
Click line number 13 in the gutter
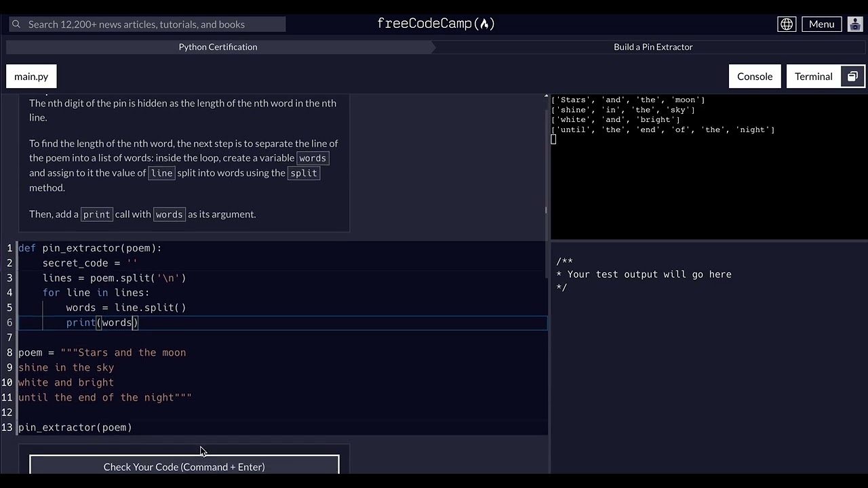[x=7, y=428]
